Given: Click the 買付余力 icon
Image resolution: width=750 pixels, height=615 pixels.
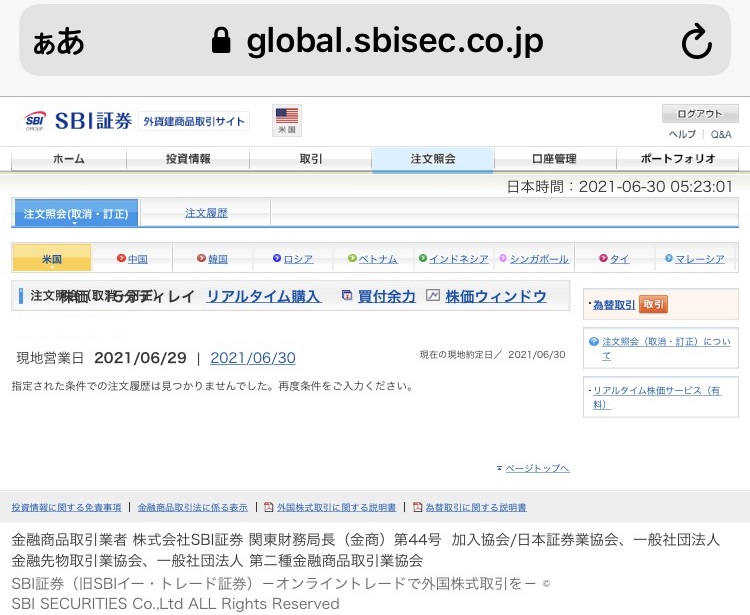Looking at the screenshot, I should pos(347,296).
